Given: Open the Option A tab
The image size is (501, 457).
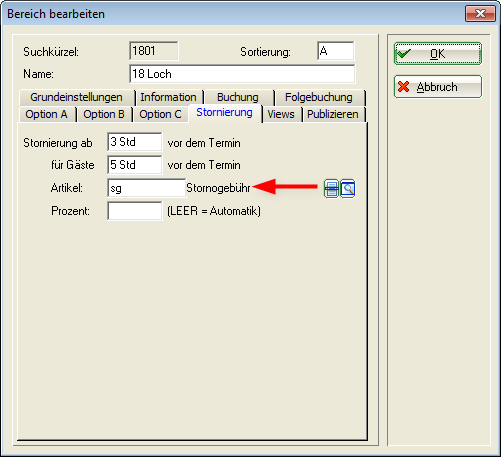Looking at the screenshot, I should (47, 114).
